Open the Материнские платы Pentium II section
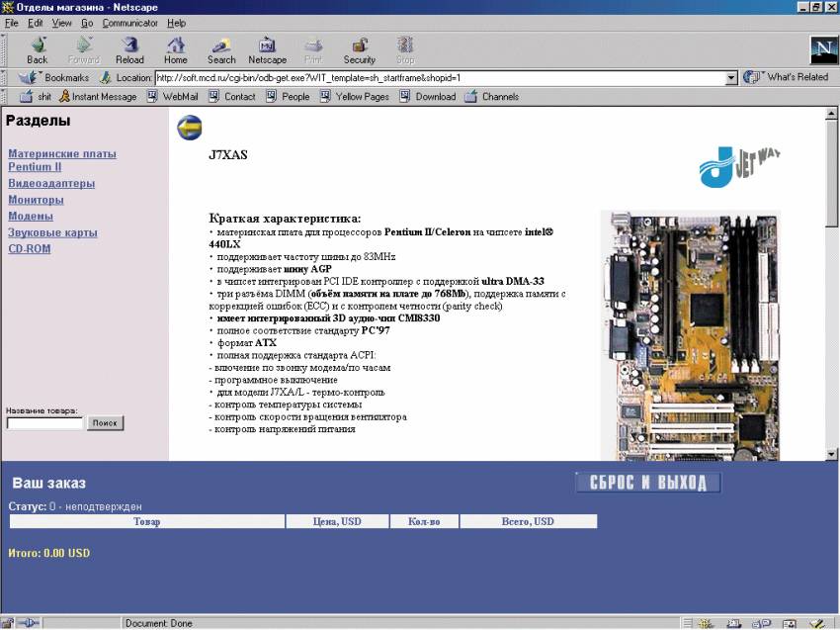 click(62, 160)
